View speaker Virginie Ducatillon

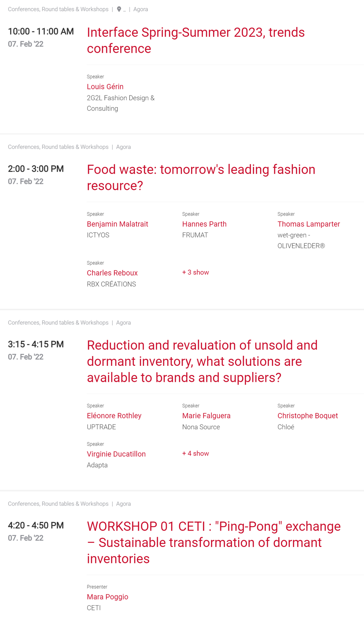116,454
